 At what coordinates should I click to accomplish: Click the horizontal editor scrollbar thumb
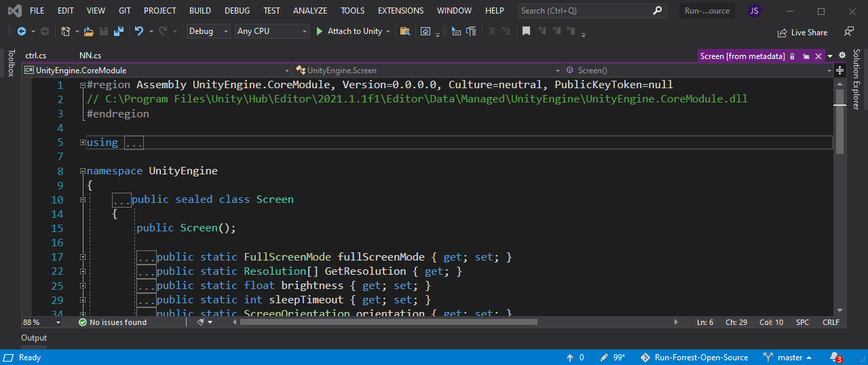click(x=388, y=322)
